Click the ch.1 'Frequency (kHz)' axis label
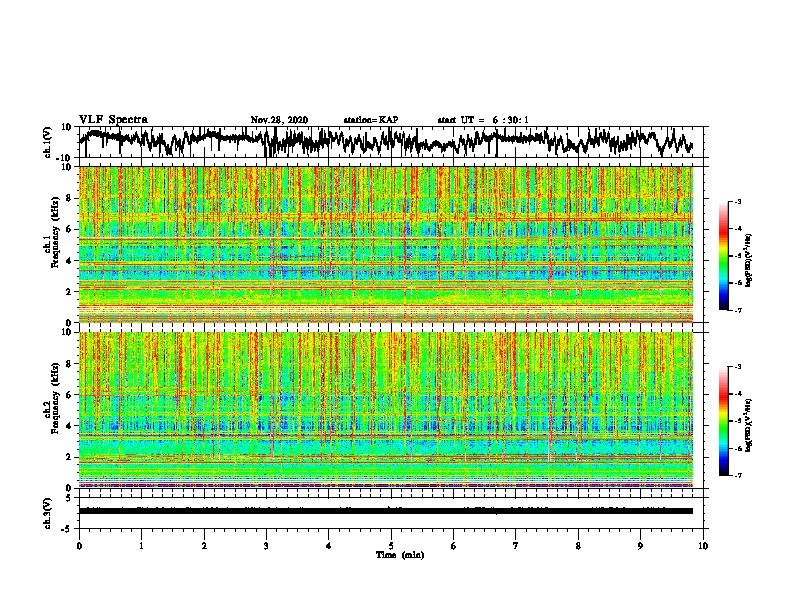This screenshot has width=792, height=612. pos(55,233)
